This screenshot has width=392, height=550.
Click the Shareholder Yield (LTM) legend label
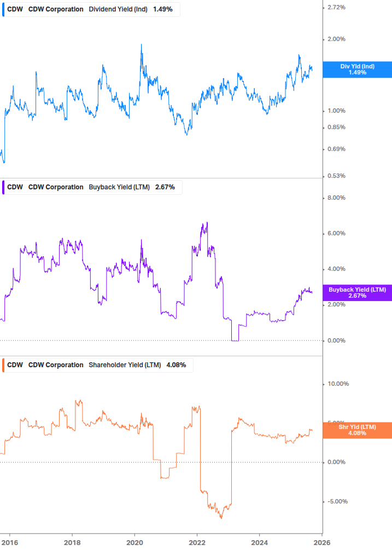click(x=125, y=365)
